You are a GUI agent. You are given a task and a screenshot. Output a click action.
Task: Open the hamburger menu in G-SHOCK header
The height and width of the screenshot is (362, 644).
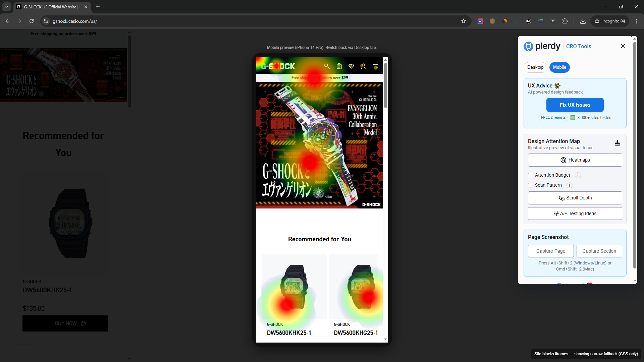375,66
